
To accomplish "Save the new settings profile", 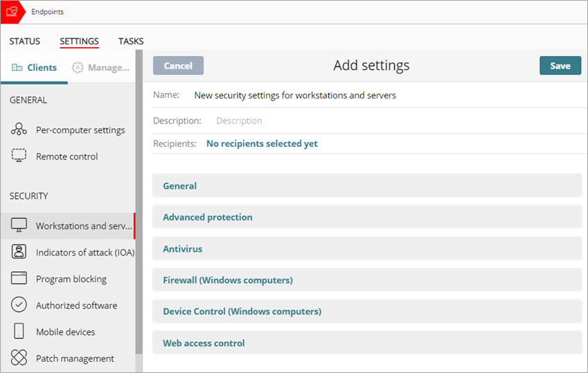I will pos(560,66).
